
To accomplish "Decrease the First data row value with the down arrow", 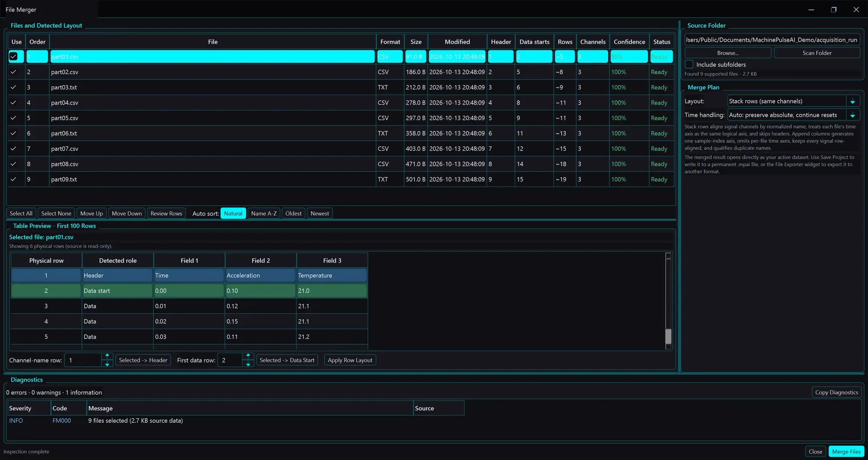I will [248, 364].
